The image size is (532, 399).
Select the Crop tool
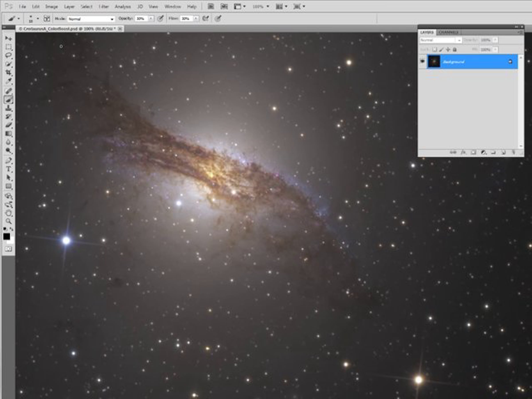[x=8, y=72]
